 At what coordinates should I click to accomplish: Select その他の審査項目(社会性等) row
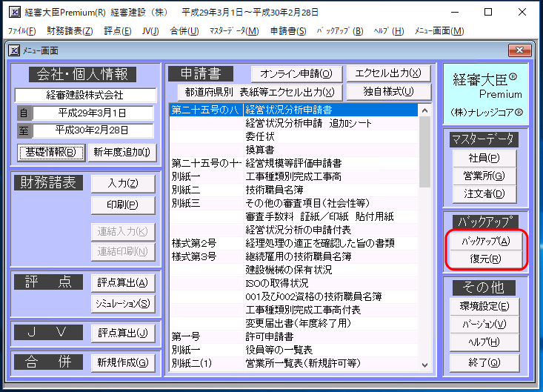point(293,203)
